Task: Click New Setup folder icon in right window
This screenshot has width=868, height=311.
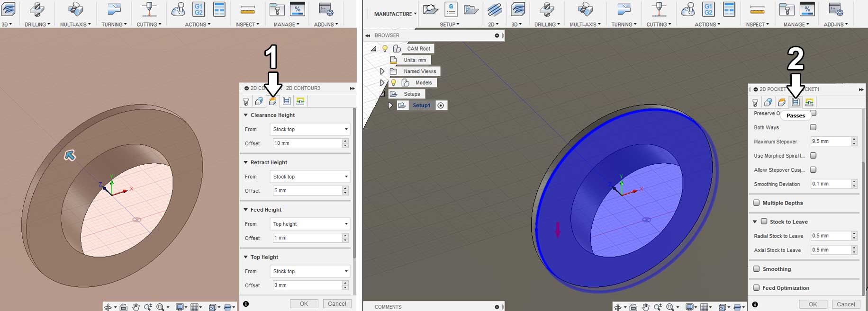Action: [430, 9]
